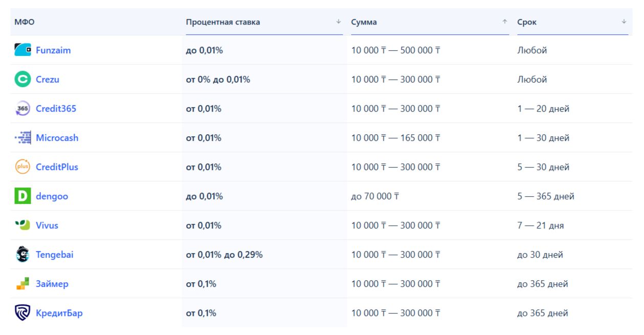Select the Сумма column header label
Viewport: 644px width, 335px height.
click(x=364, y=22)
